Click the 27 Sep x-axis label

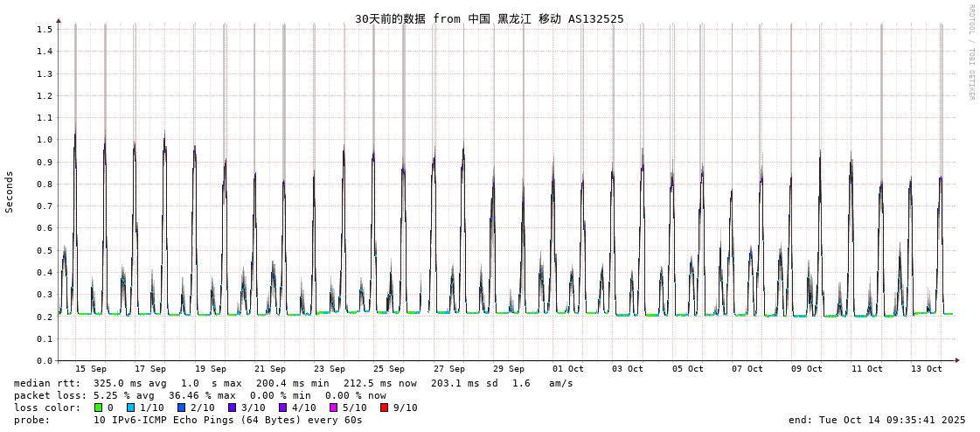[448, 369]
